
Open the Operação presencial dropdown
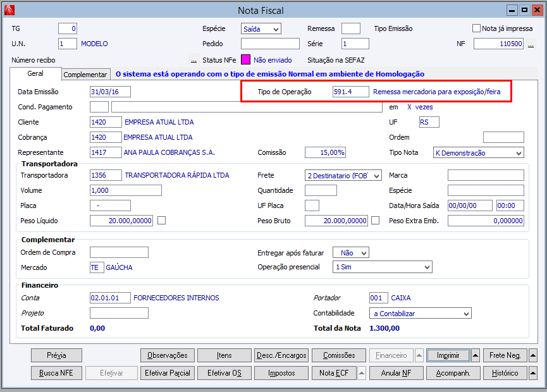[x=383, y=267]
